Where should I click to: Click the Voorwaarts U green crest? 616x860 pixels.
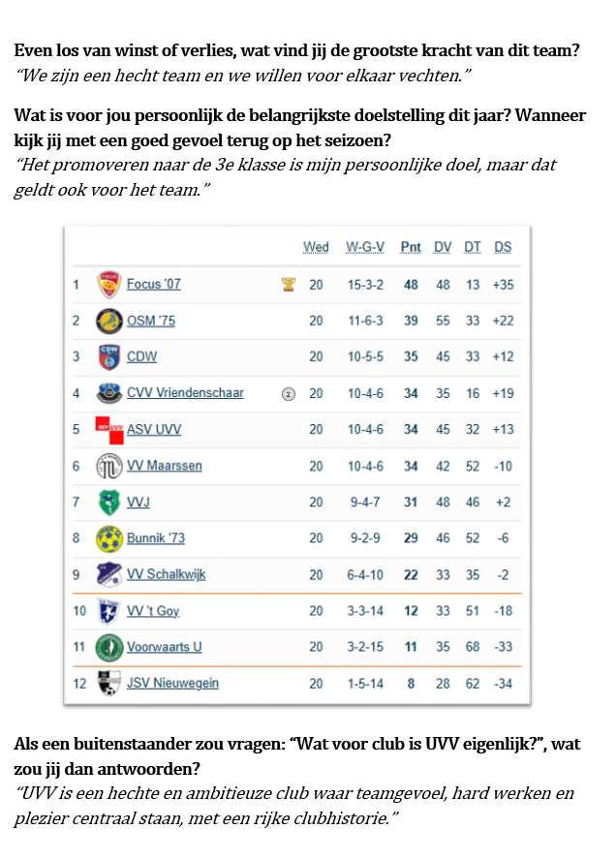point(109,647)
